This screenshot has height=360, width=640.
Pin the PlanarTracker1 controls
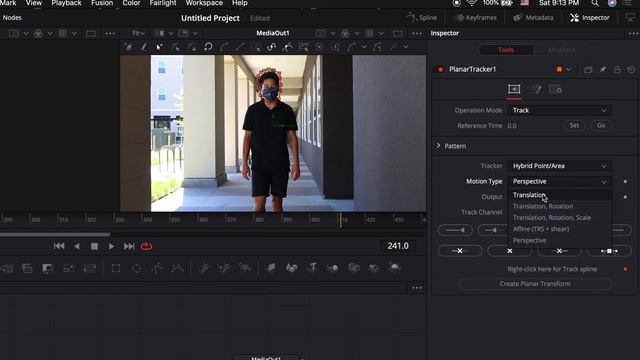coord(603,70)
